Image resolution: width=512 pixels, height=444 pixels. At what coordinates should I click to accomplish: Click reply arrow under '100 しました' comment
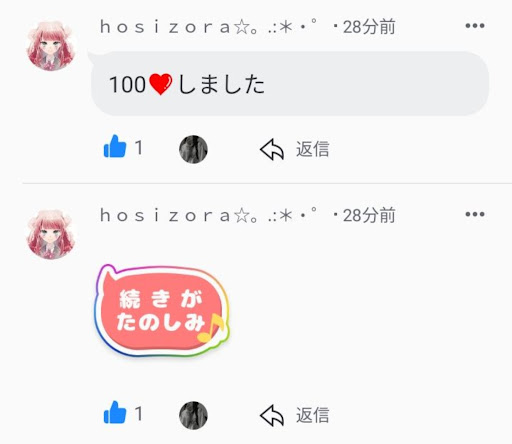(272, 149)
